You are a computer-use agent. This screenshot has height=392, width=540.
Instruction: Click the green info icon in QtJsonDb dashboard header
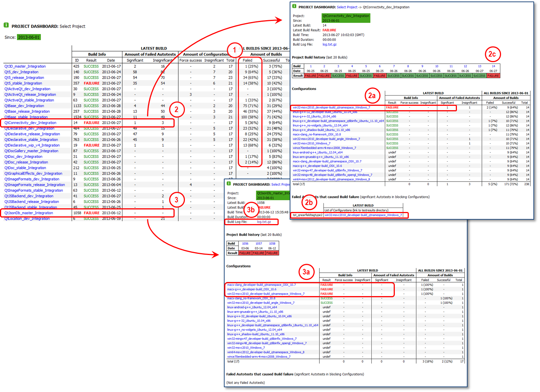click(x=229, y=184)
